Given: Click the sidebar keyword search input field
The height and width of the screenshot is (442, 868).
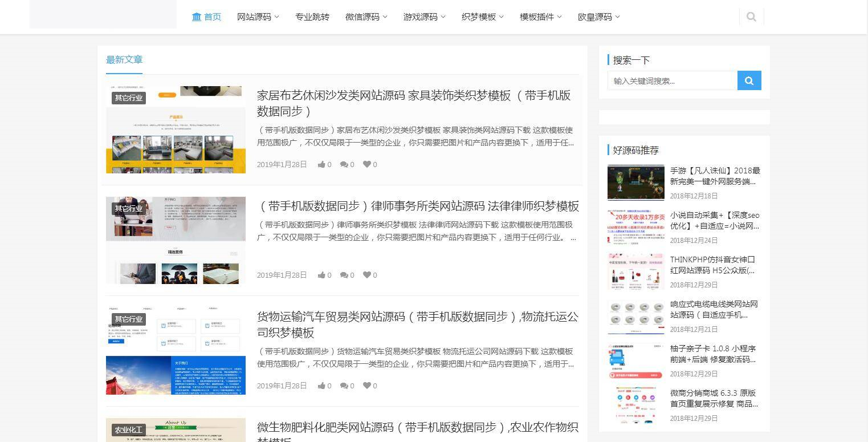Looking at the screenshot, I should [x=673, y=80].
